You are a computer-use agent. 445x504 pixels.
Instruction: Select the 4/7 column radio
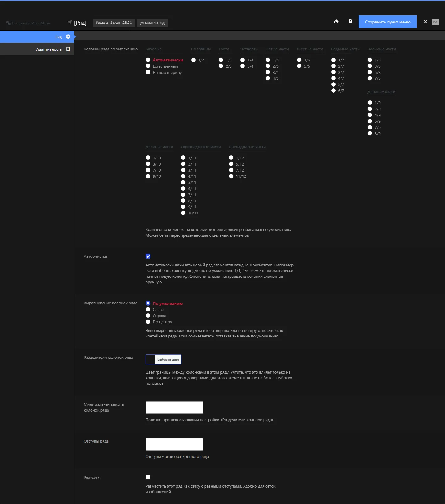333,78
